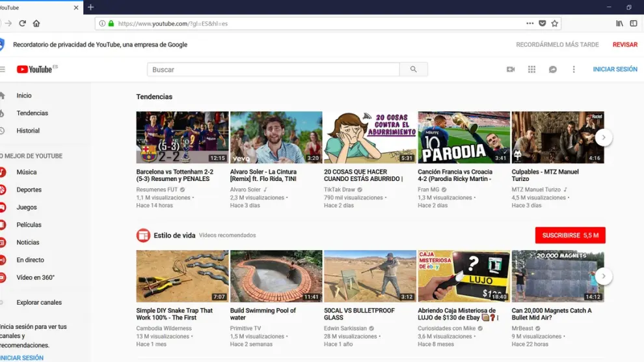Open the messages speech bubble icon
Screen dimensions: 644x362
[x=552, y=70]
